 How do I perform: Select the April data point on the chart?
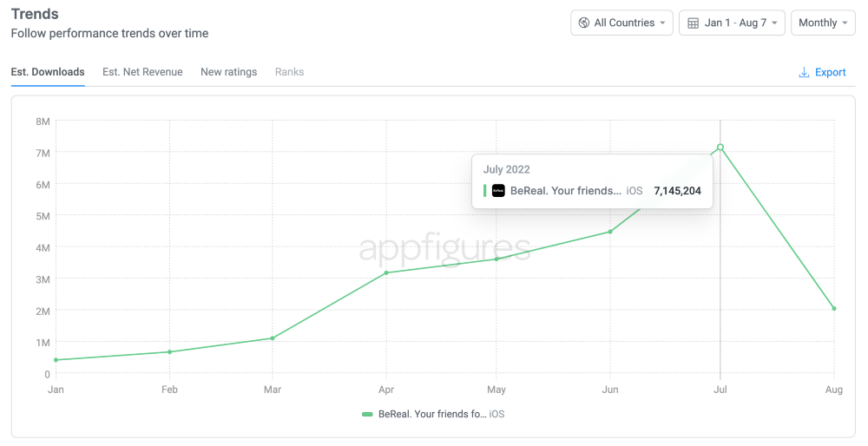click(x=386, y=272)
